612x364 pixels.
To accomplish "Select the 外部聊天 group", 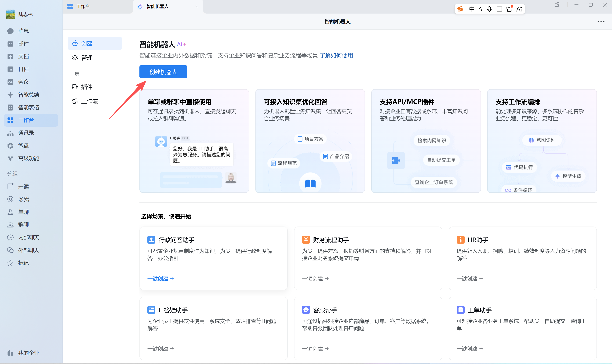I will tap(31, 250).
